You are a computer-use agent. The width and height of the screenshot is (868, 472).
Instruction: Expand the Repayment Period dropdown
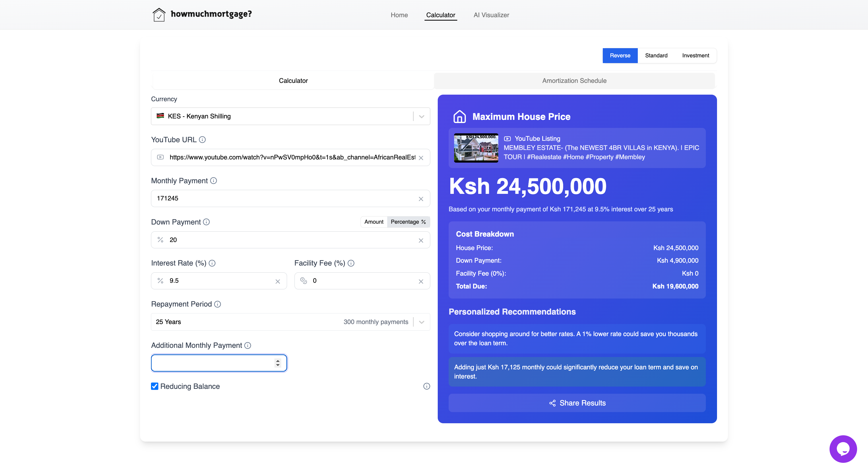pyautogui.click(x=421, y=322)
